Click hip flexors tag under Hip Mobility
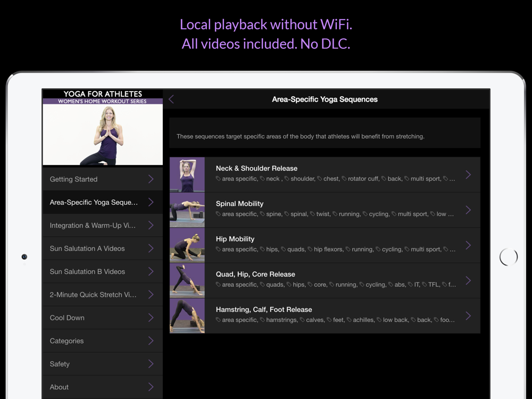The height and width of the screenshot is (399, 532). 325,250
